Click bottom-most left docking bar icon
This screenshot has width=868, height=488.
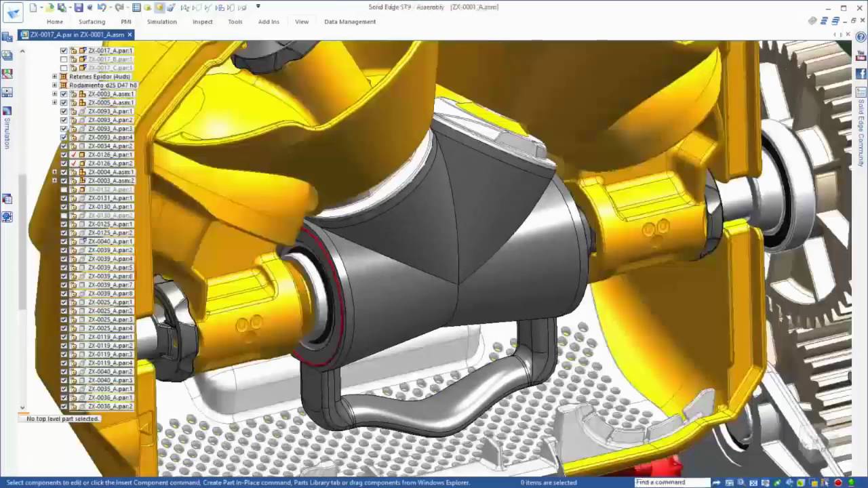[7, 217]
